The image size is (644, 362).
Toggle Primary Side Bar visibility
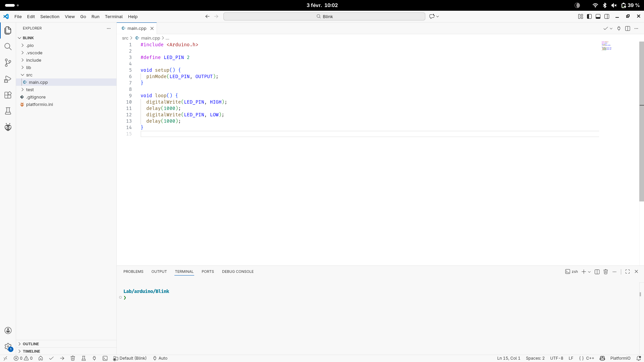pos(589,16)
